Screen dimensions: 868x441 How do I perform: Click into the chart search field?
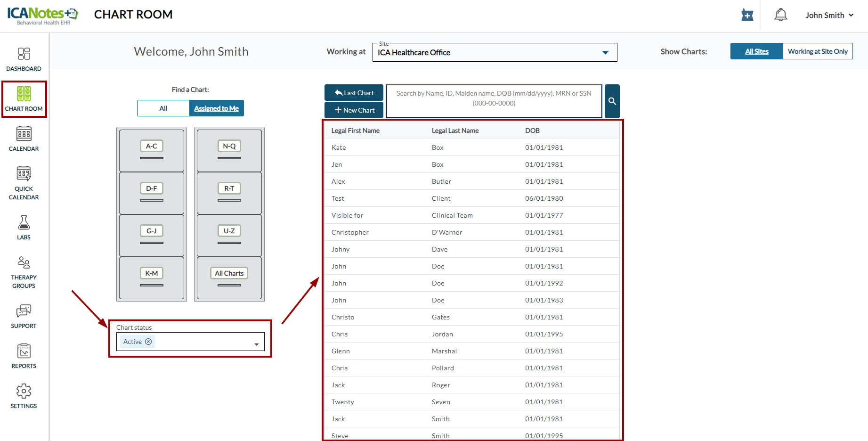494,101
